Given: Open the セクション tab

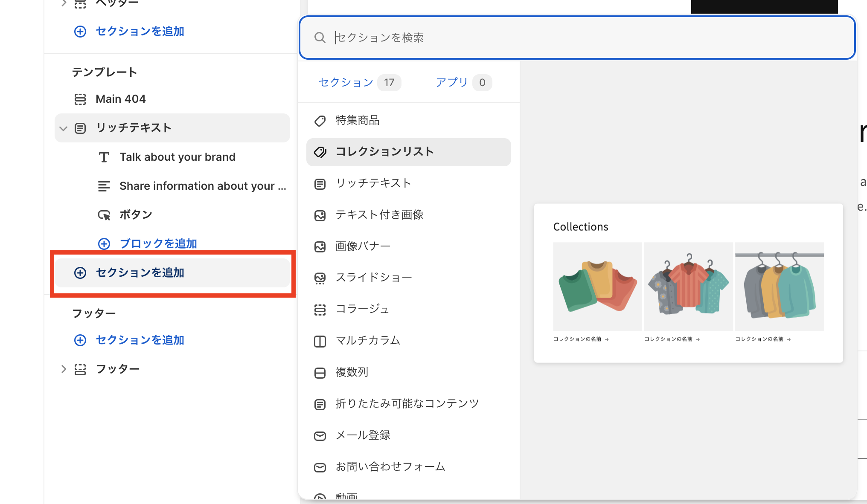Looking at the screenshot, I should point(346,82).
